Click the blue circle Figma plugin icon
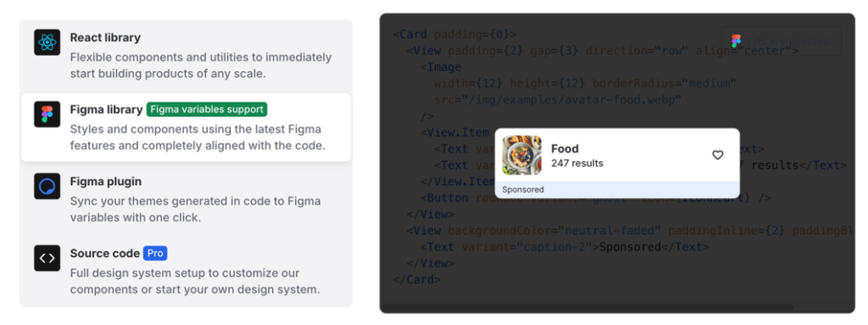The width and height of the screenshot is (868, 325). (x=47, y=187)
